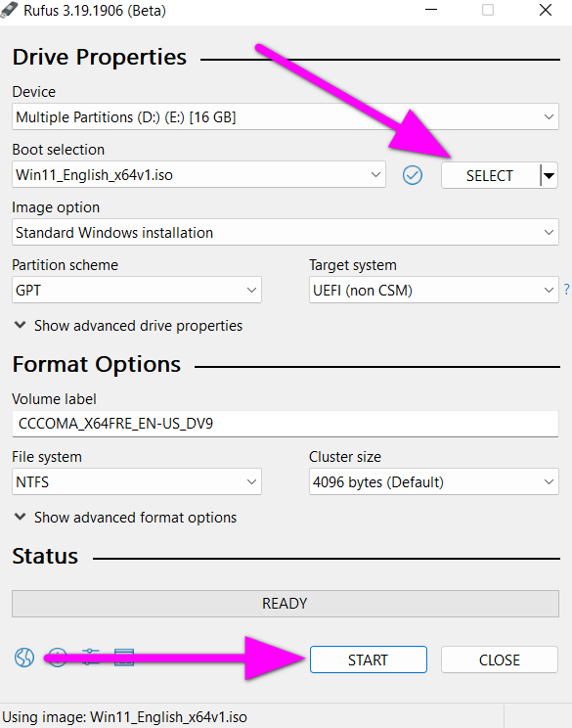This screenshot has height=728, width=572.
Task: Open the Target system dropdown
Action: pos(434,290)
